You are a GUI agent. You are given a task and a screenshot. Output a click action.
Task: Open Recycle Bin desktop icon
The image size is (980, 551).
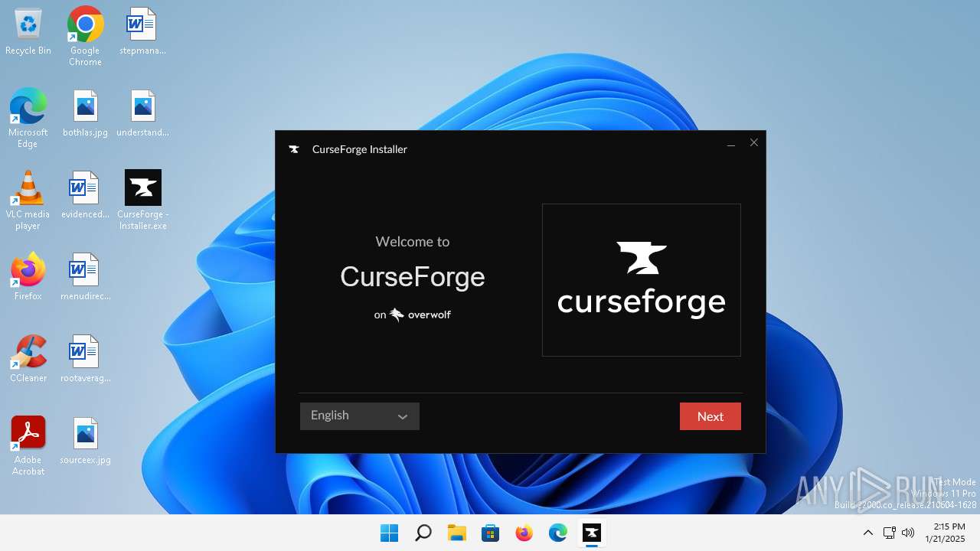[28, 32]
